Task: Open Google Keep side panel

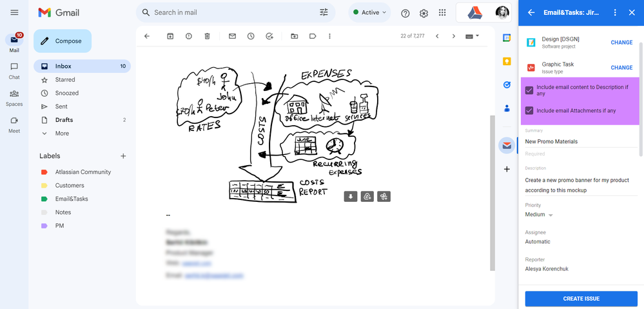Action: coord(507,61)
